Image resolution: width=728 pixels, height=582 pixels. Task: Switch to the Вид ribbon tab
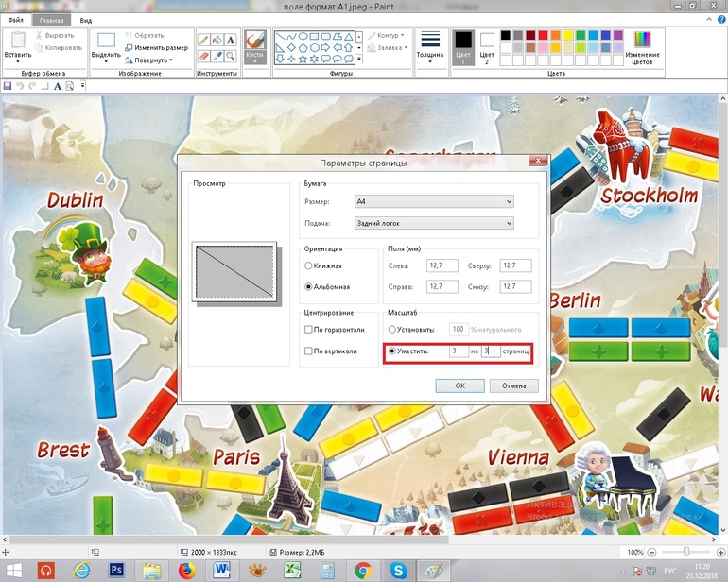click(x=86, y=19)
